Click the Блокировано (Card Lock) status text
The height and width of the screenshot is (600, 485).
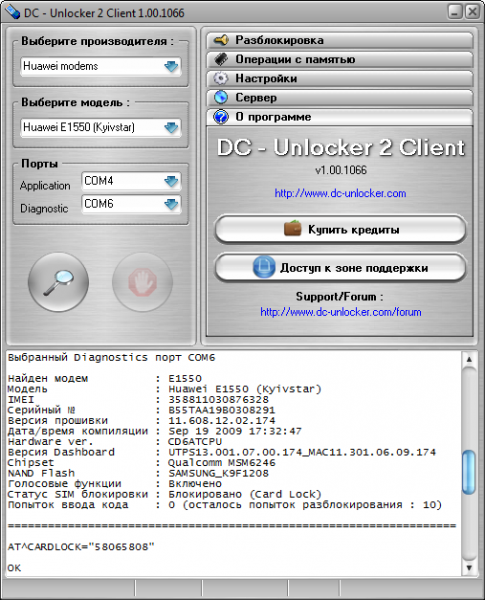(245, 494)
